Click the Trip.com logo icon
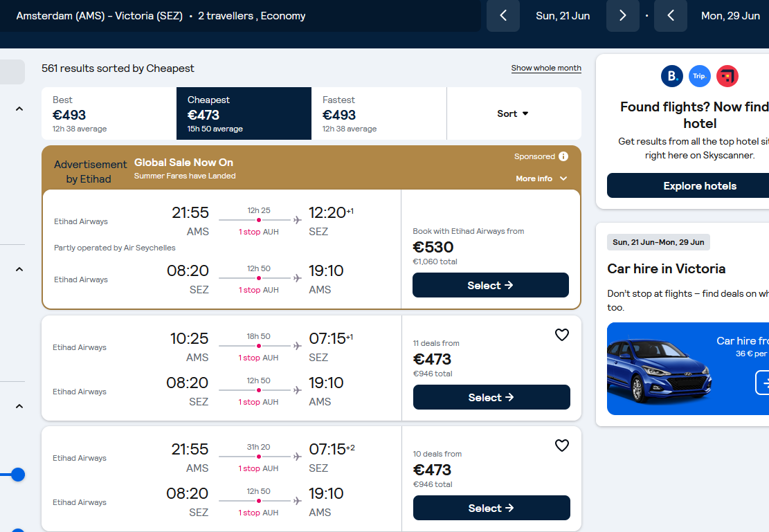 [x=700, y=76]
